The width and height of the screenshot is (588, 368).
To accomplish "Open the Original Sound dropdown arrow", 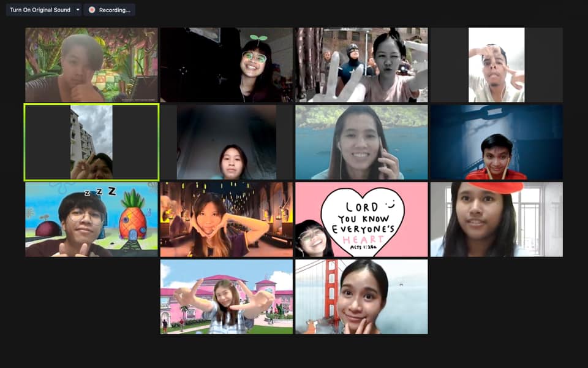I will tap(78, 10).
